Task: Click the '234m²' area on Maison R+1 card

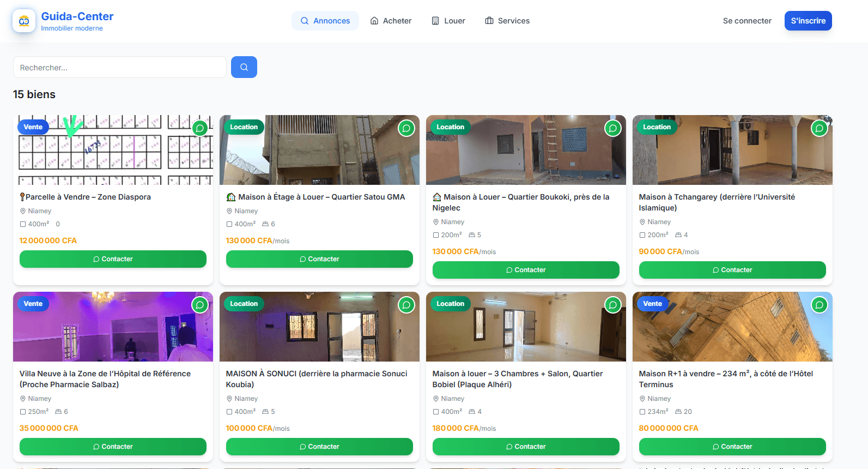Action: point(654,412)
